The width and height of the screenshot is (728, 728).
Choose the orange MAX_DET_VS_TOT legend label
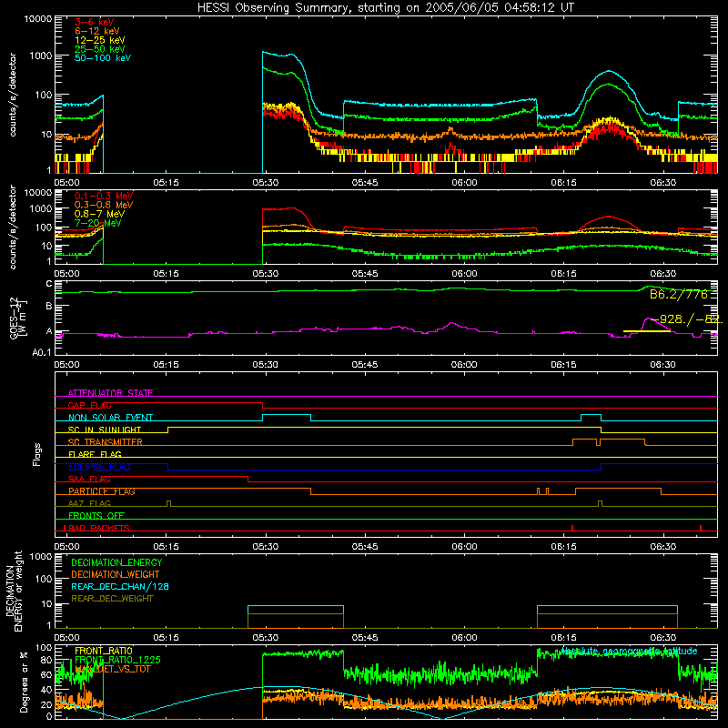tap(112, 669)
